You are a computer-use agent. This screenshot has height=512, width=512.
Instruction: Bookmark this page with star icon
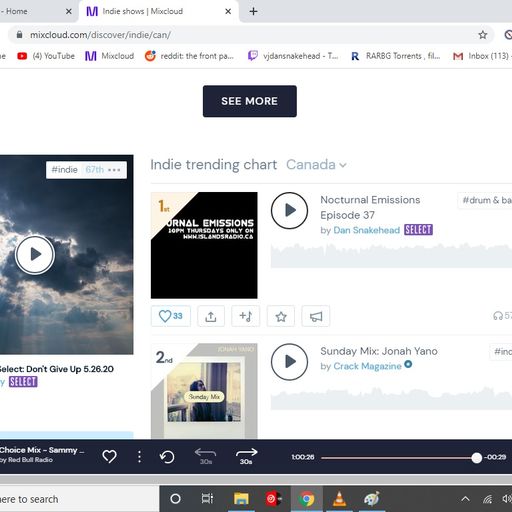click(483, 35)
